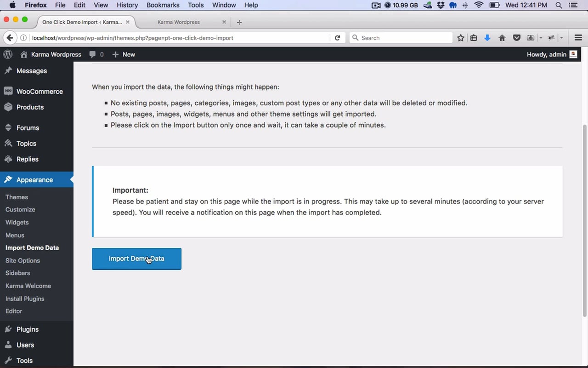588x368 pixels.
Task: Go back with the browser back arrow
Action: coord(10,38)
